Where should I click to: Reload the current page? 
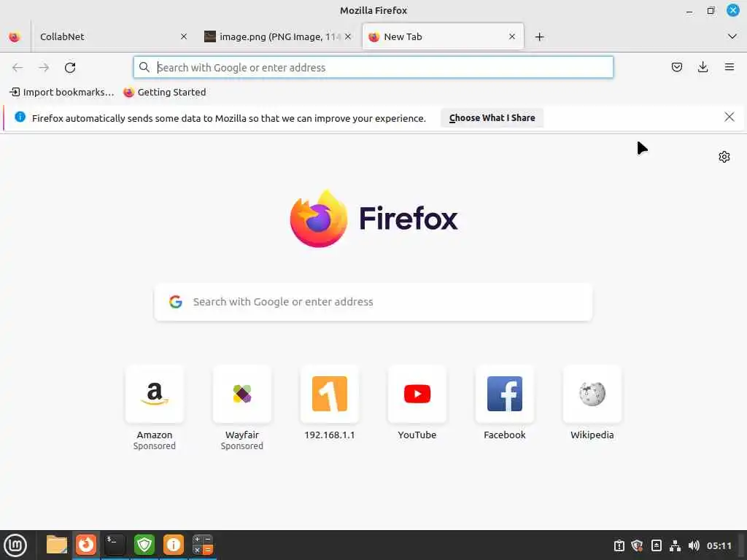pos(70,68)
